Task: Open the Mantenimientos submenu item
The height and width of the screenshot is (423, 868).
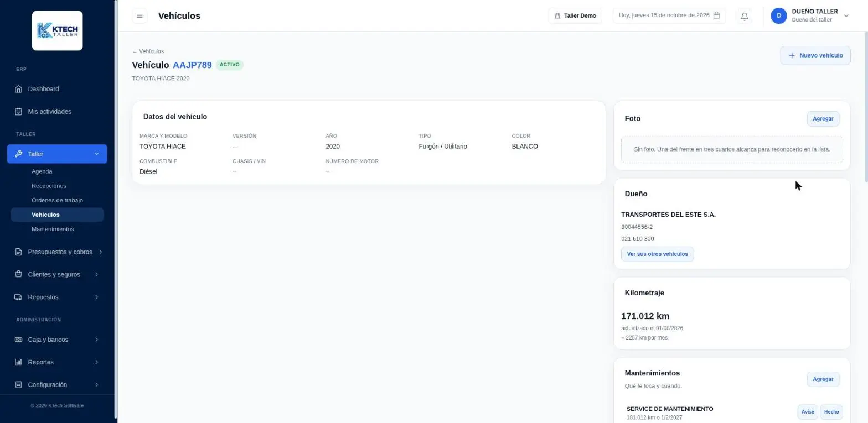Action: [x=57, y=229]
